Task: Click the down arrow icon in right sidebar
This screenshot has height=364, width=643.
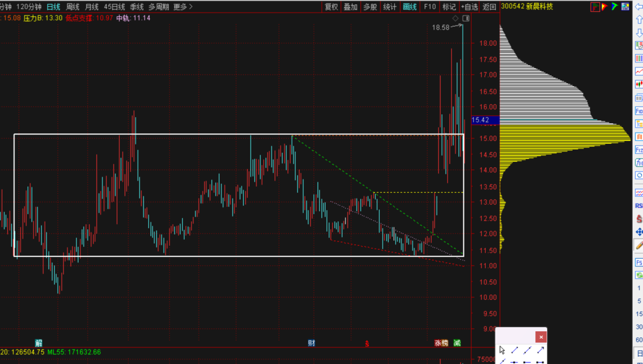Action: pos(639,32)
